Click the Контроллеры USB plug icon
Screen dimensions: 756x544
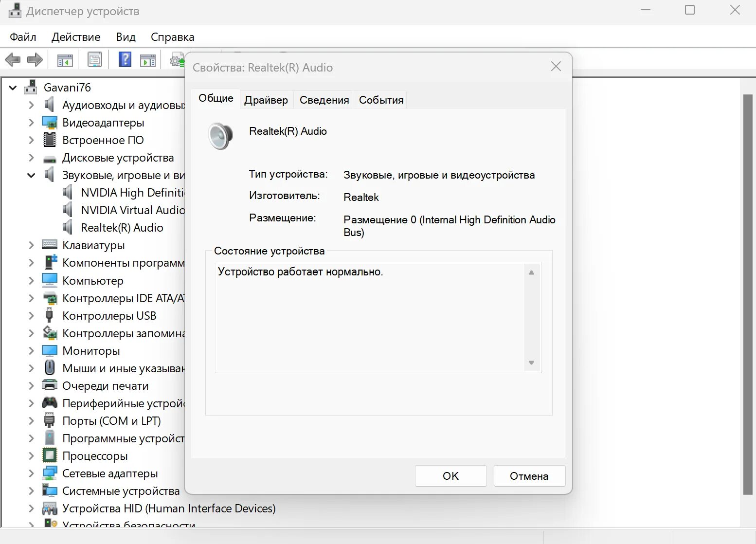[49, 315]
